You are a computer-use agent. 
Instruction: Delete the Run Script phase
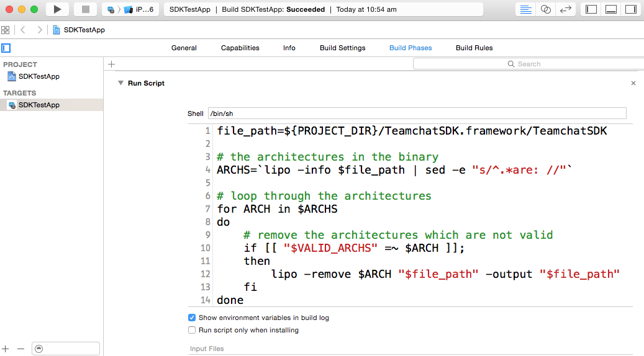click(x=633, y=83)
